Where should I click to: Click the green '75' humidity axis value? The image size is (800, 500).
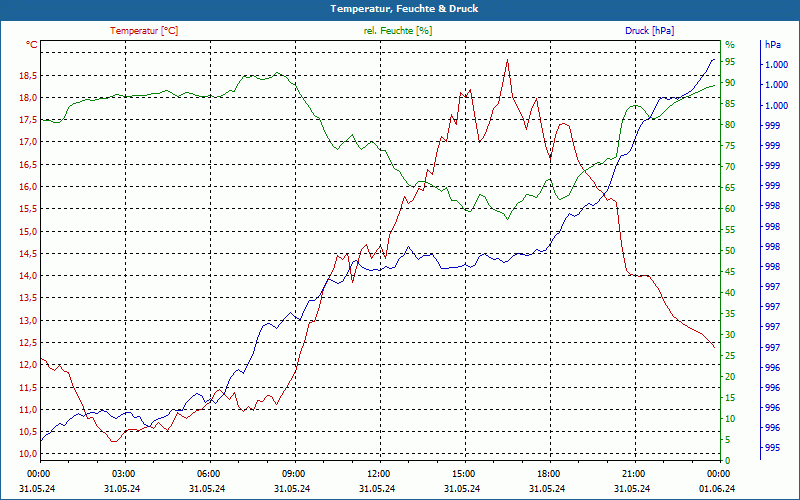click(x=730, y=145)
